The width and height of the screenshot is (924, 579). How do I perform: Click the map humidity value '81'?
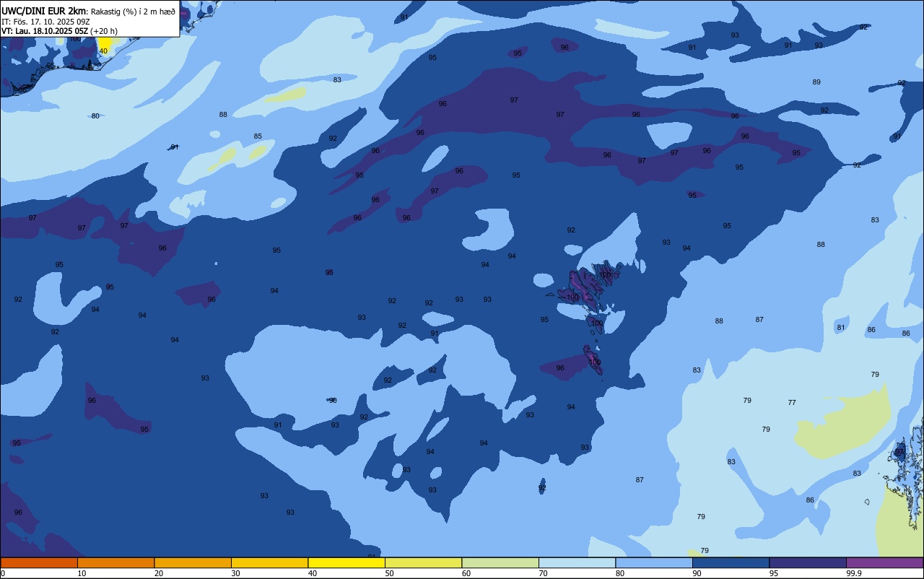pos(841,328)
